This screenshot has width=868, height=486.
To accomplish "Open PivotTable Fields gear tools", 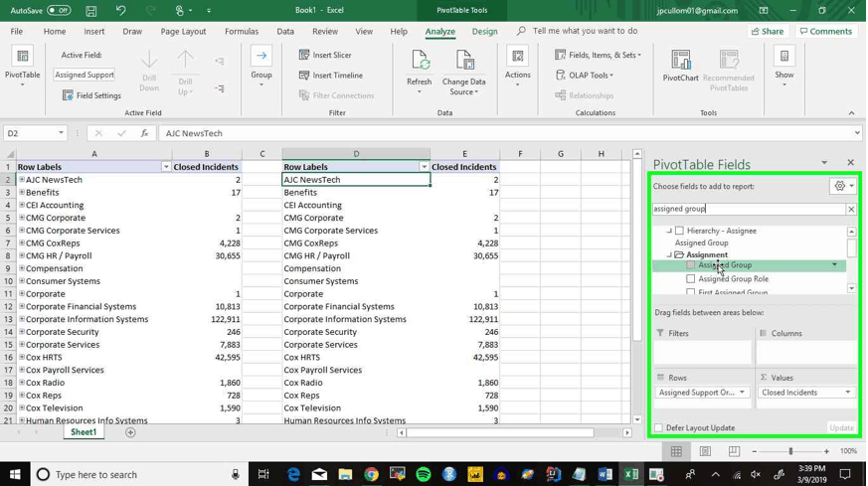I will point(844,186).
